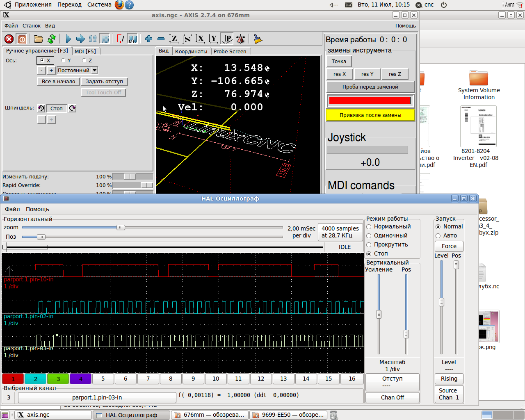
Task: Toggle the machine power icon
Action: tap(22, 39)
